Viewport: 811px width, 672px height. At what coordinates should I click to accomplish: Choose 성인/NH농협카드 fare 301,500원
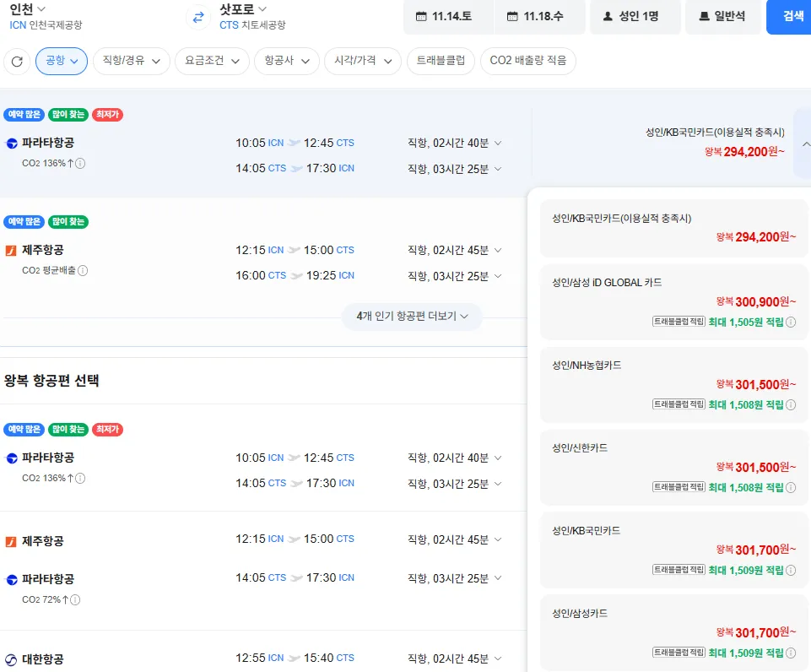point(673,385)
